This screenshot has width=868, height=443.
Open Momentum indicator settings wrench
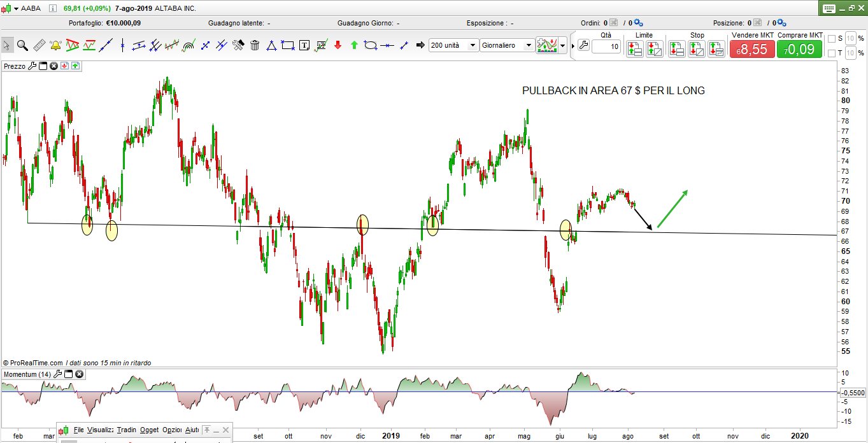tap(58, 374)
